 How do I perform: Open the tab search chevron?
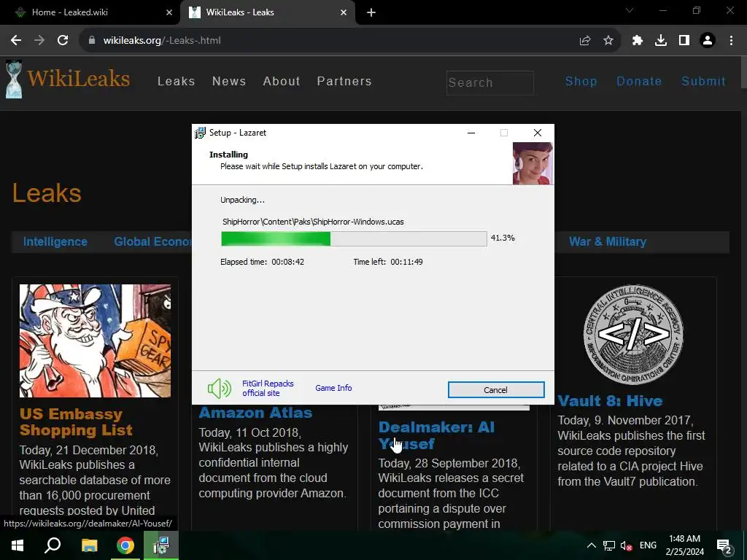click(630, 10)
